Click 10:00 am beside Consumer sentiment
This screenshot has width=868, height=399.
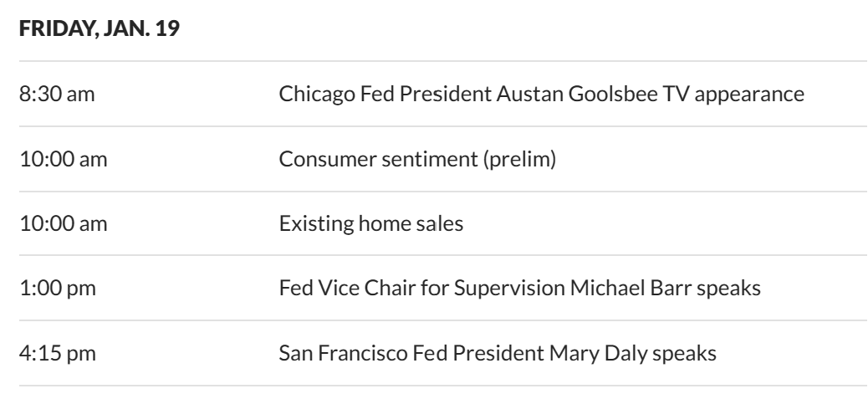(63, 159)
